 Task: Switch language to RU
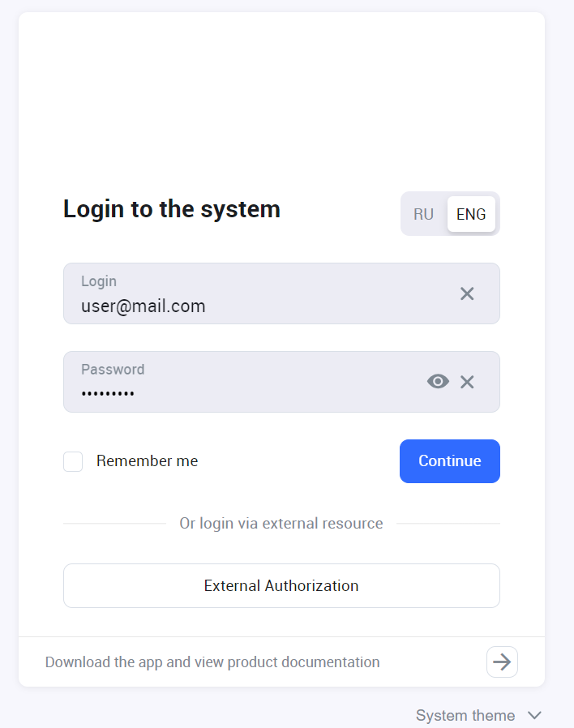[x=423, y=214]
